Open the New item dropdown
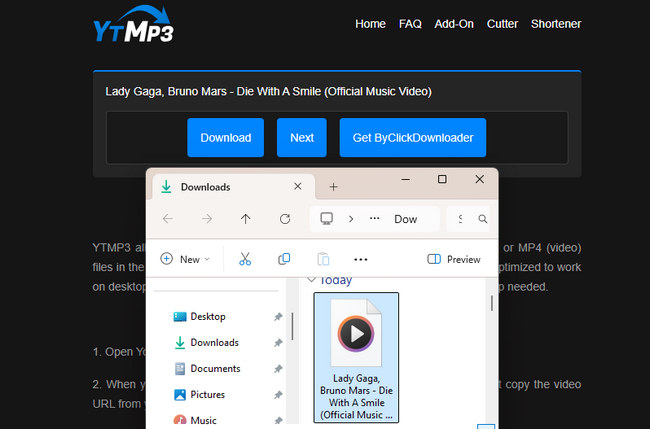Viewport: 650px width, 429px height. [x=185, y=259]
